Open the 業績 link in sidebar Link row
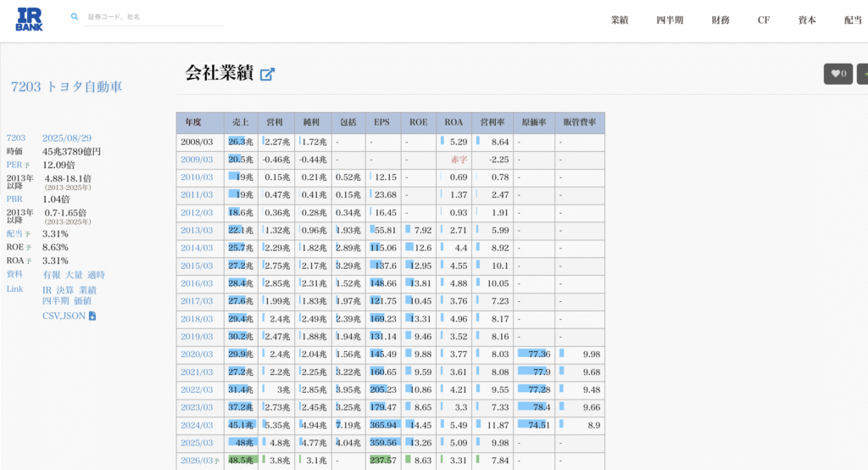The image size is (868, 470). (x=87, y=290)
